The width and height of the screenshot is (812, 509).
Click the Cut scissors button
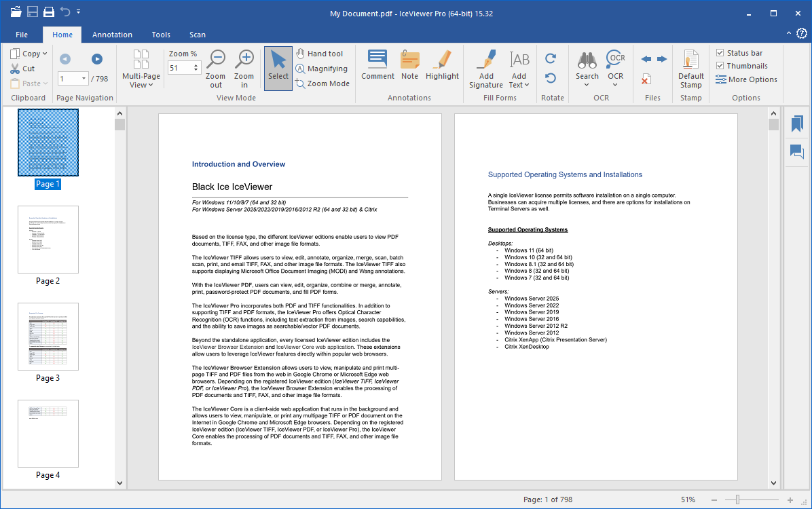click(22, 69)
